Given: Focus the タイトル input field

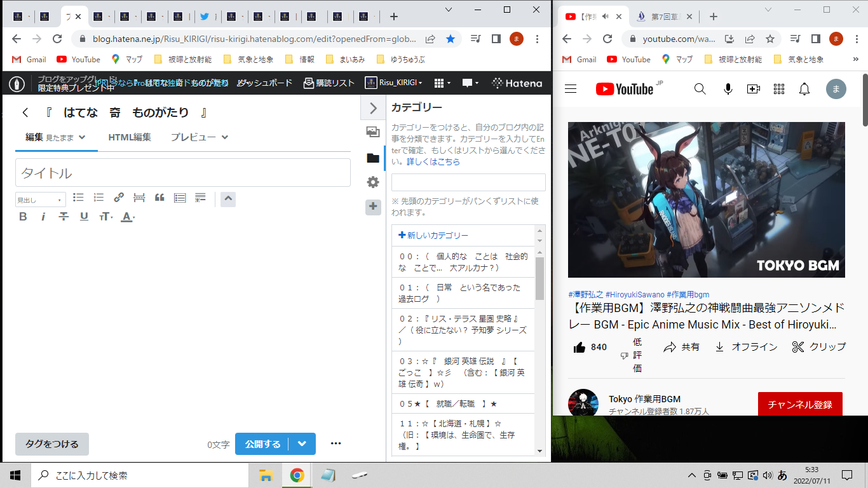Looking at the screenshot, I should [183, 173].
